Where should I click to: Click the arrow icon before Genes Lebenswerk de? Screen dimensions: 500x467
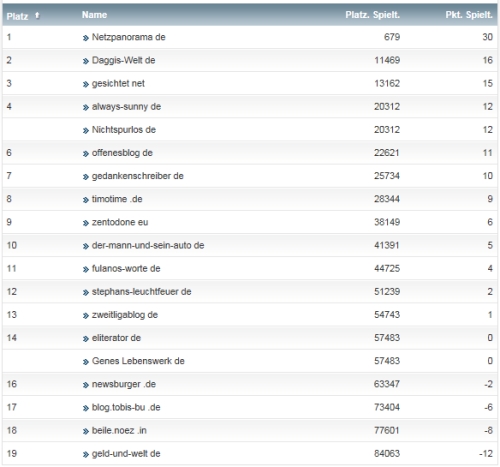click(x=86, y=362)
